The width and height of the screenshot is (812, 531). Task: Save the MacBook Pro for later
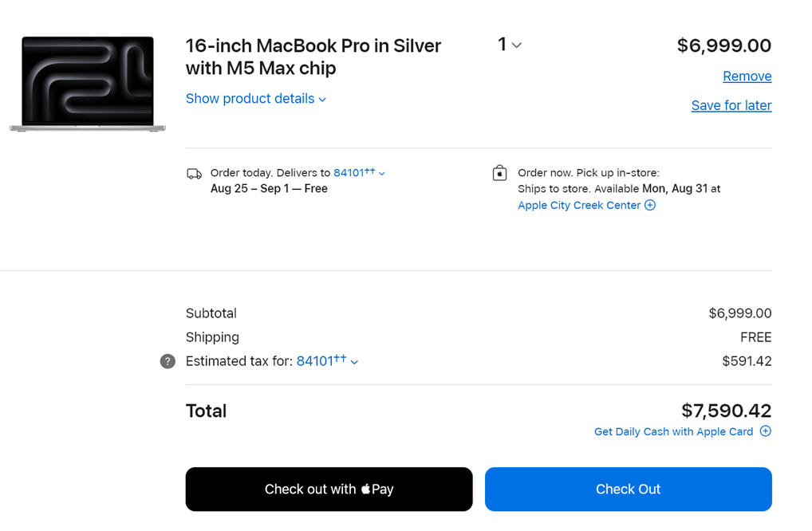[731, 105]
